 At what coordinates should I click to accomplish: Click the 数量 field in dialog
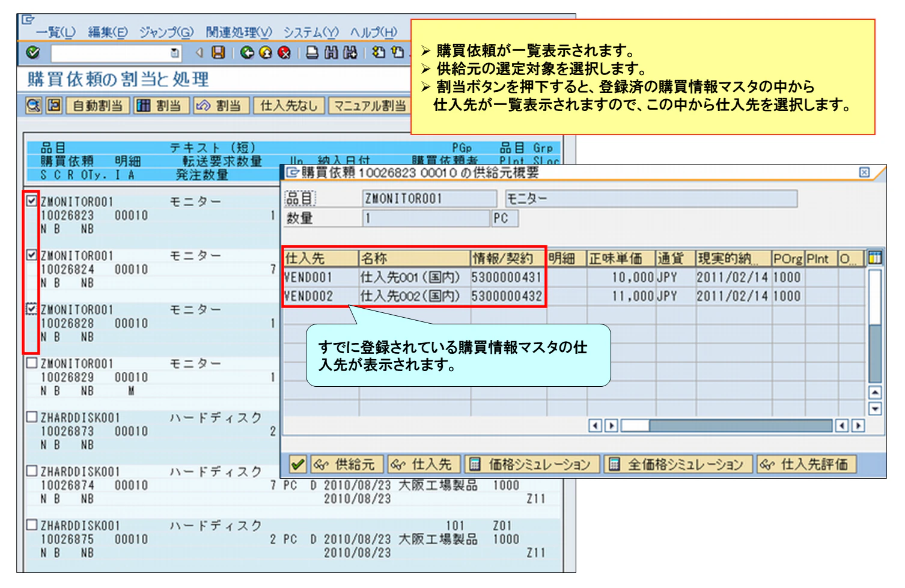click(x=425, y=218)
